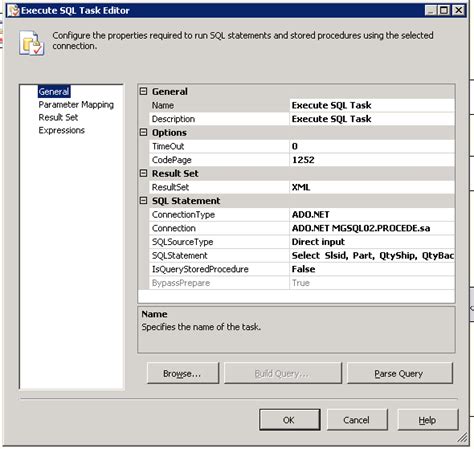Change the ConnectionType ADO.NET value

click(x=372, y=215)
